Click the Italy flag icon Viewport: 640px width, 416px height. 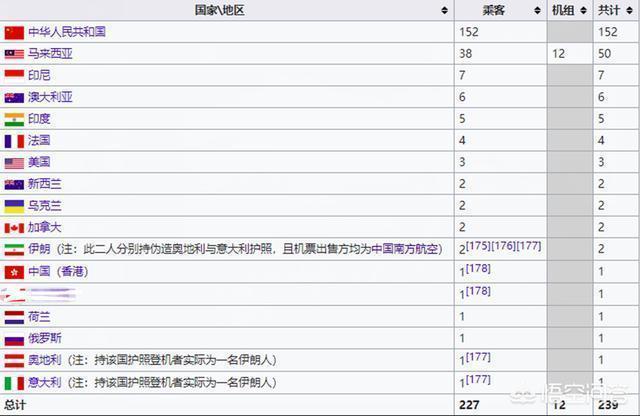pyautogui.click(x=14, y=383)
